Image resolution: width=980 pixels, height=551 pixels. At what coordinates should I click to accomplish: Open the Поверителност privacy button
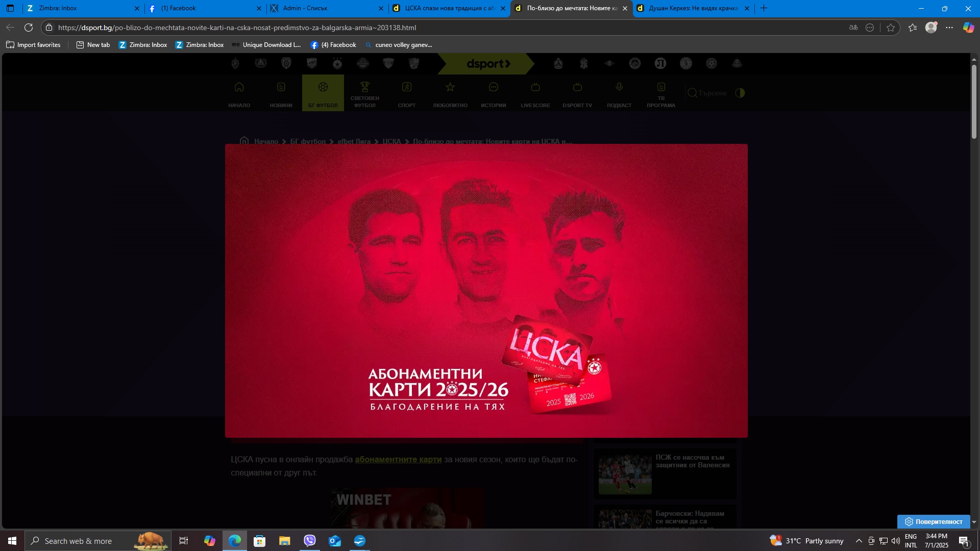pos(934,521)
